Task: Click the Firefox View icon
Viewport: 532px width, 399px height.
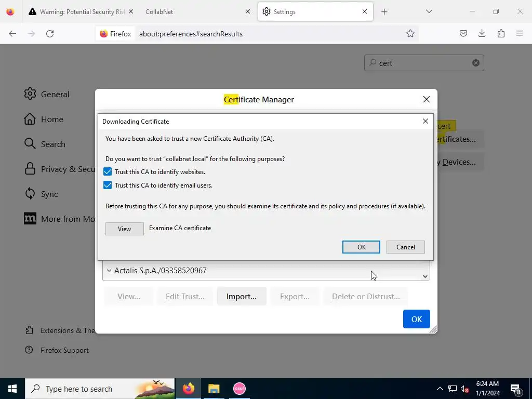Action: click(x=10, y=11)
